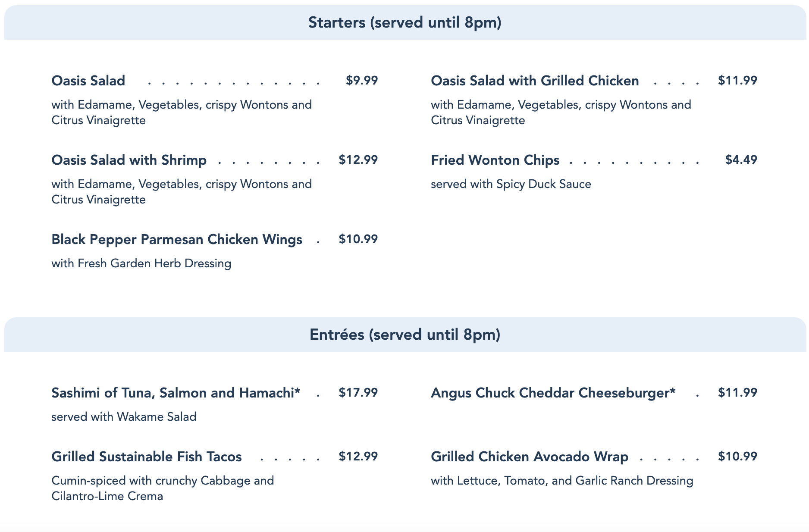
Task: Click the Starters section header
Action: pos(404,22)
